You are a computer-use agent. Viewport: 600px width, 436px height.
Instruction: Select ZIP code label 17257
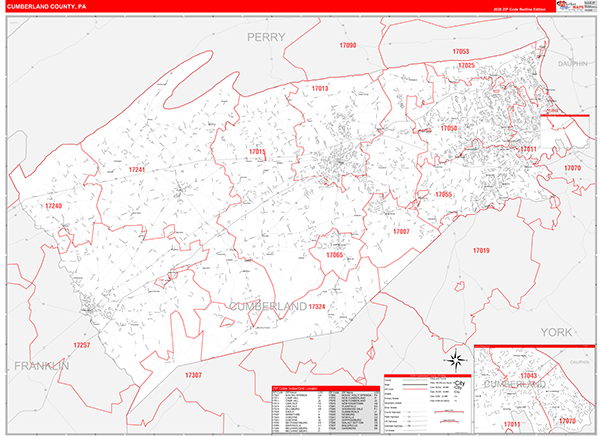[82, 345]
